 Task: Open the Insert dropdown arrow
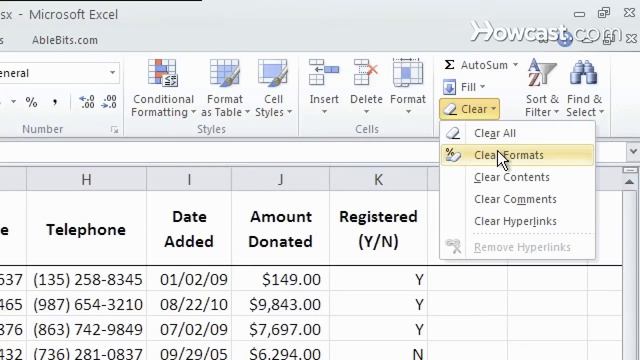click(324, 112)
